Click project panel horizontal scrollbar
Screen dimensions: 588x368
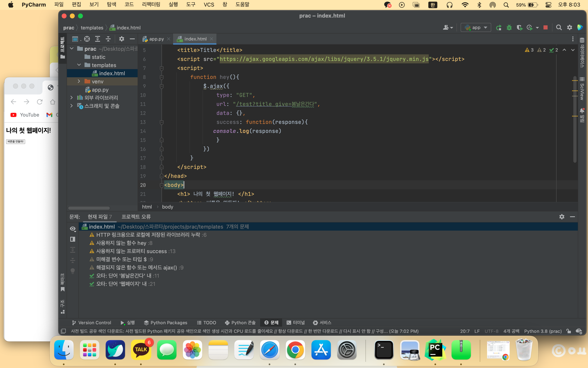pos(89,208)
